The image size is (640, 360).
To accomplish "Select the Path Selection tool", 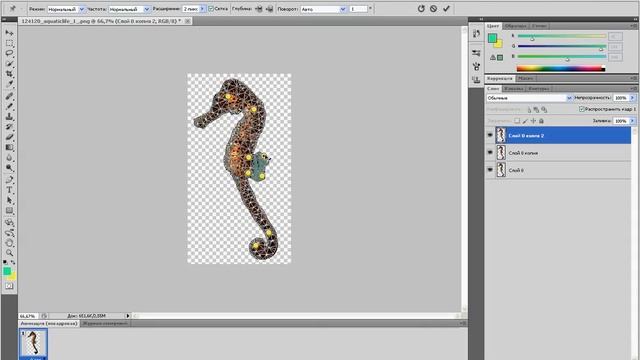I will [9, 200].
